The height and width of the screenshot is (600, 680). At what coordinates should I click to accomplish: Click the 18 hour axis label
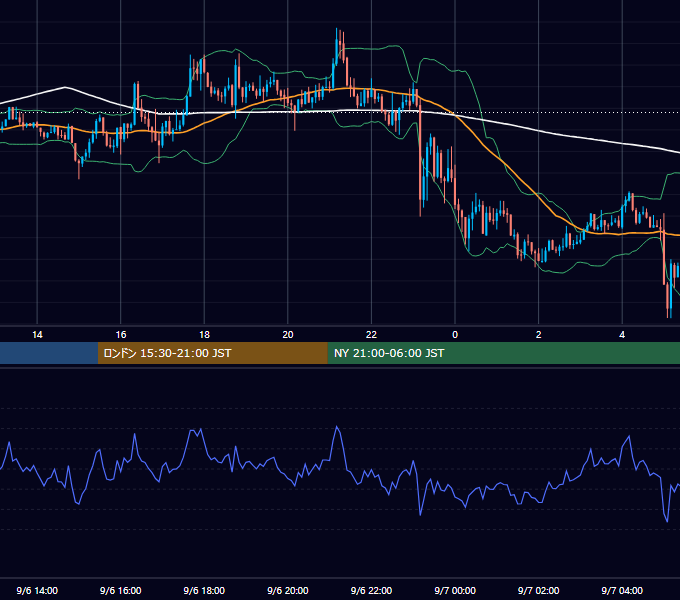coord(204,335)
